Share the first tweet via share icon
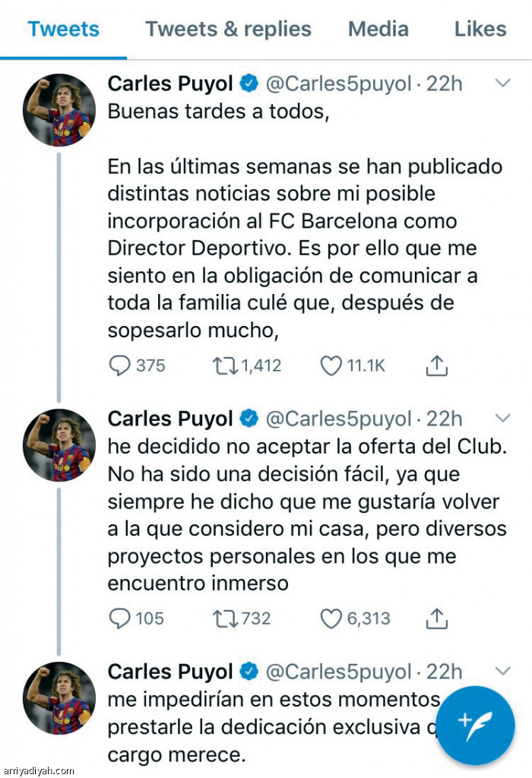Viewport: 532px width, 778px height. 436,366
